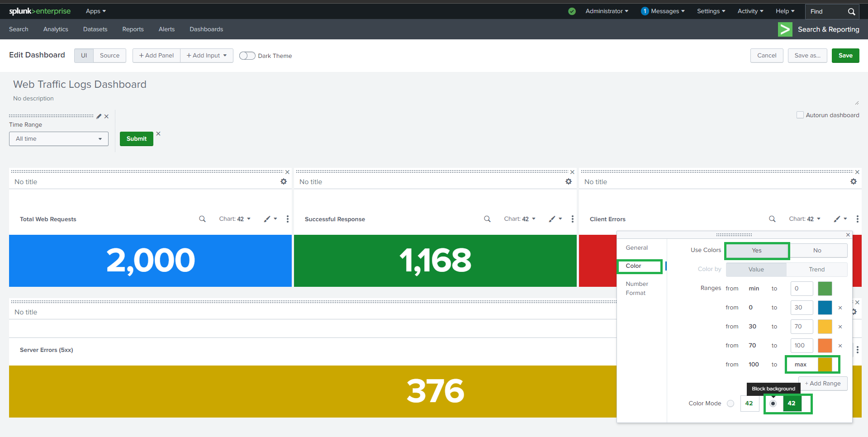Switch to the Number Format tab
The height and width of the screenshot is (437, 868).
[x=637, y=289]
